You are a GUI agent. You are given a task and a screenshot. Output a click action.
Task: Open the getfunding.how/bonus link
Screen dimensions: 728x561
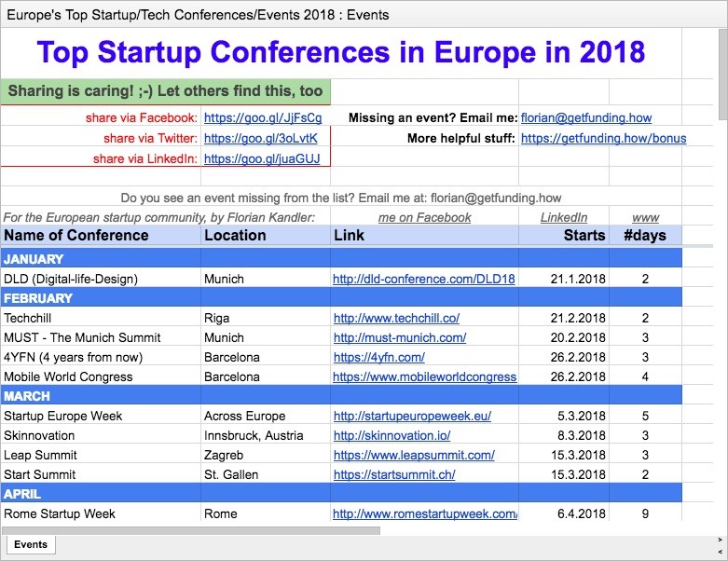[x=603, y=138]
